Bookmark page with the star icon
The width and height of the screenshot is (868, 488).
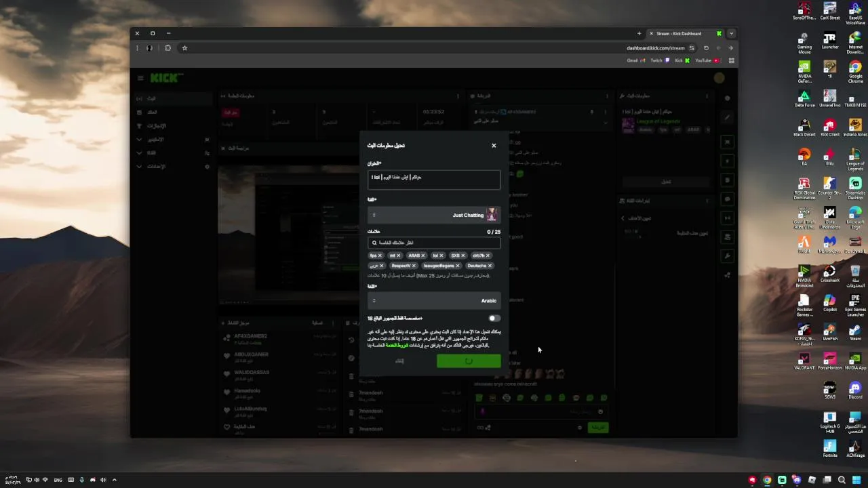click(184, 48)
